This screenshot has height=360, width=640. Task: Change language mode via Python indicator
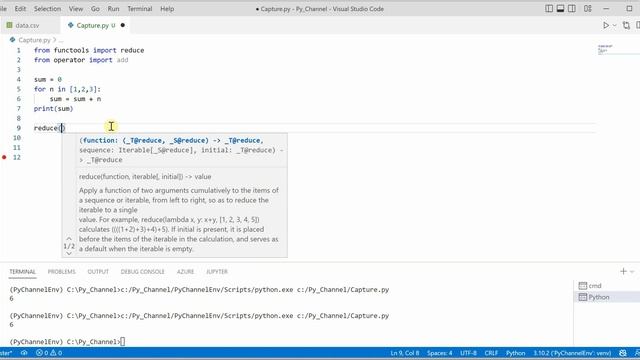[x=516, y=353]
